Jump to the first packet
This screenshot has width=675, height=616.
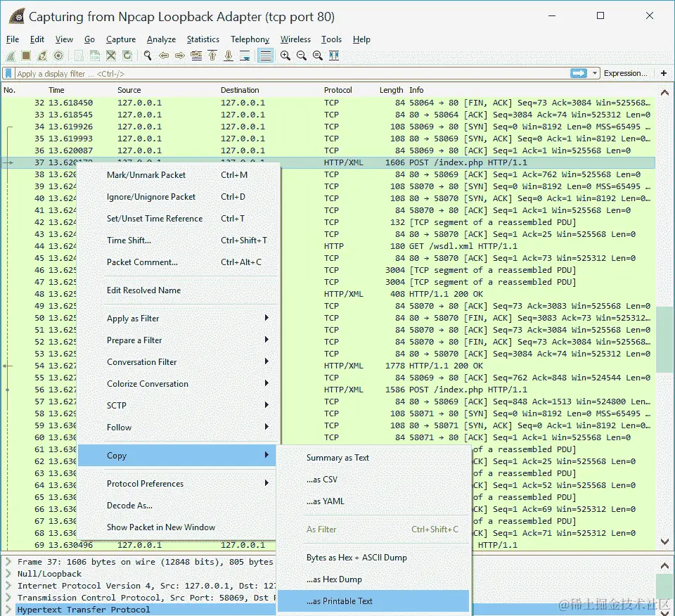(x=212, y=56)
